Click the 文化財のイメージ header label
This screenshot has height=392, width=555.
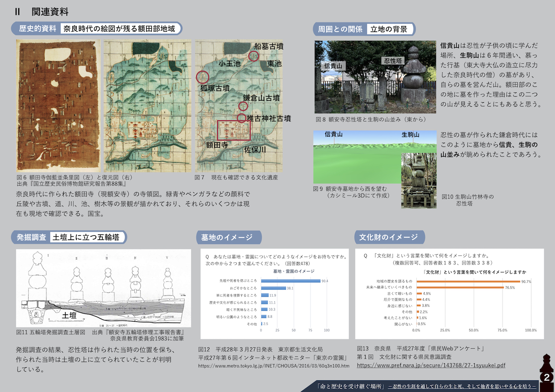point(389,237)
